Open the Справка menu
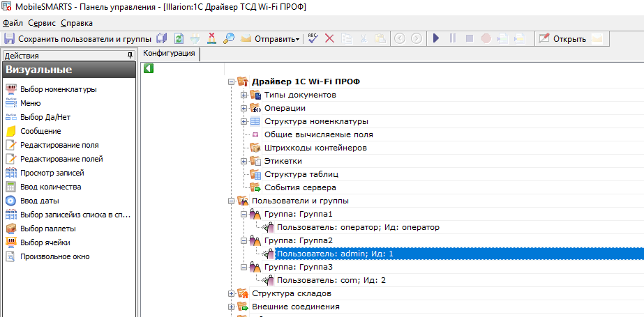644x317 pixels. tap(77, 23)
